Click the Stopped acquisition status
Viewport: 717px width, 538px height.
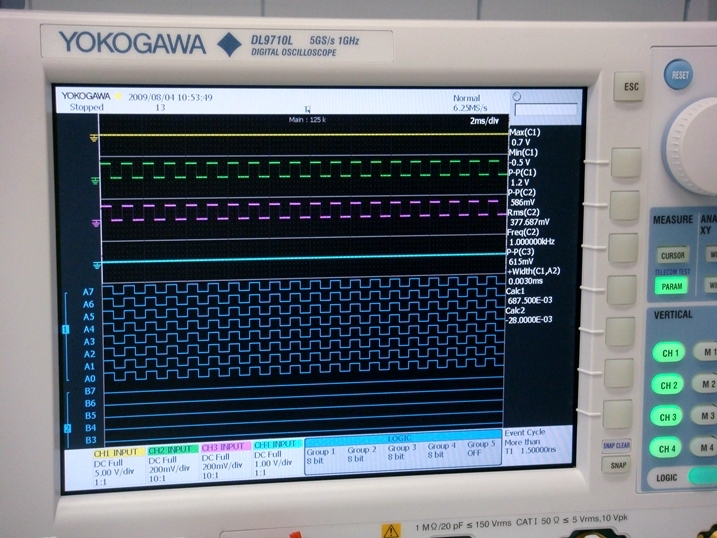pos(87,107)
